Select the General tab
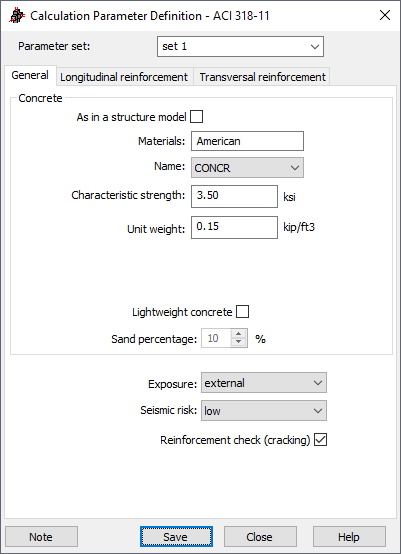This screenshot has width=401, height=554. tap(30, 75)
